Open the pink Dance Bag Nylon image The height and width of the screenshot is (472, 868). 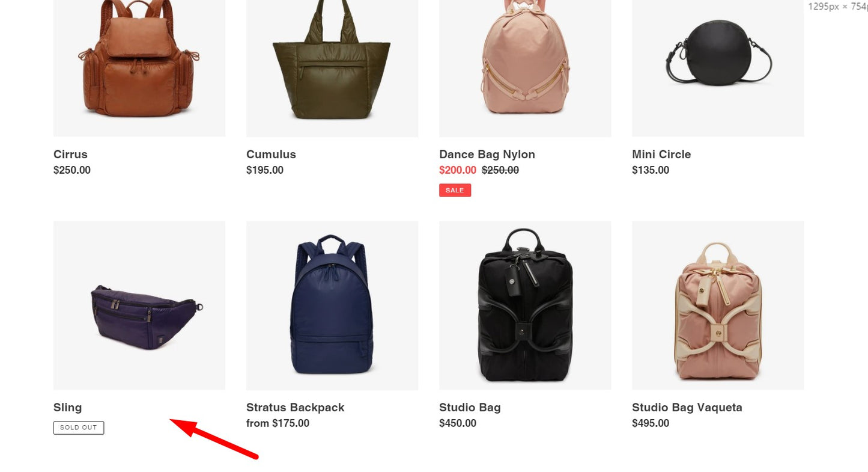525,68
